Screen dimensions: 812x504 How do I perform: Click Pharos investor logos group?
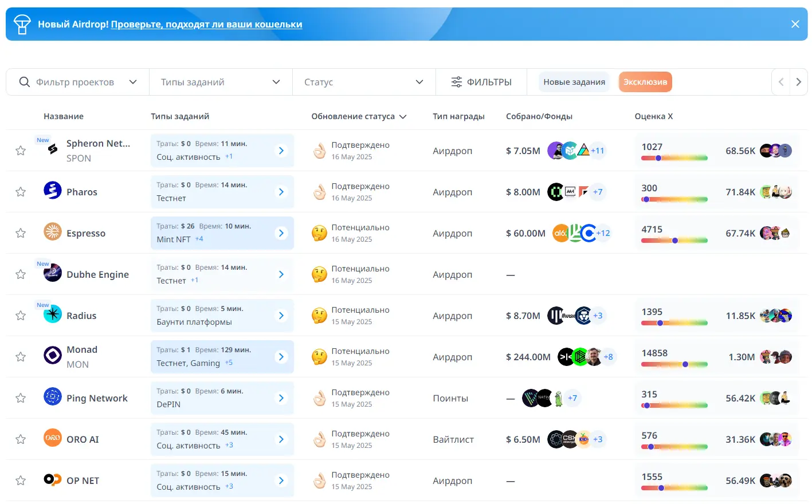coord(576,192)
